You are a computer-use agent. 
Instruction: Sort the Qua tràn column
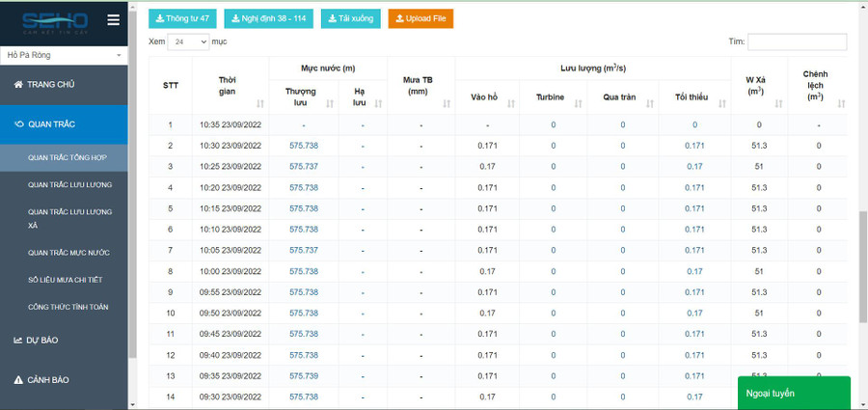point(652,103)
